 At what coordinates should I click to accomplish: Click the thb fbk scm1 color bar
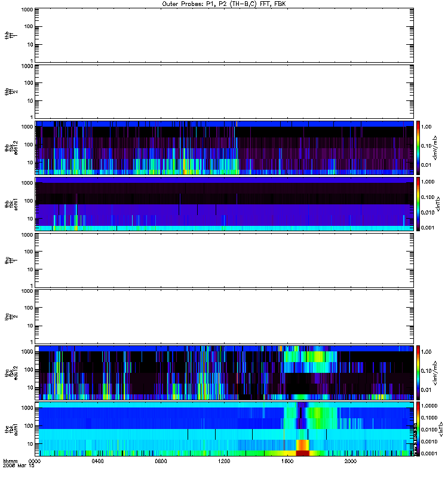point(418,204)
